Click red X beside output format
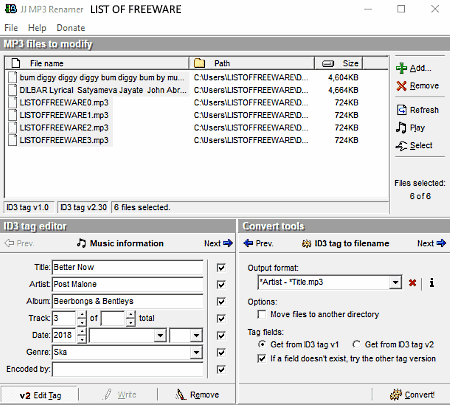This screenshot has height=405, width=450. pos(412,283)
